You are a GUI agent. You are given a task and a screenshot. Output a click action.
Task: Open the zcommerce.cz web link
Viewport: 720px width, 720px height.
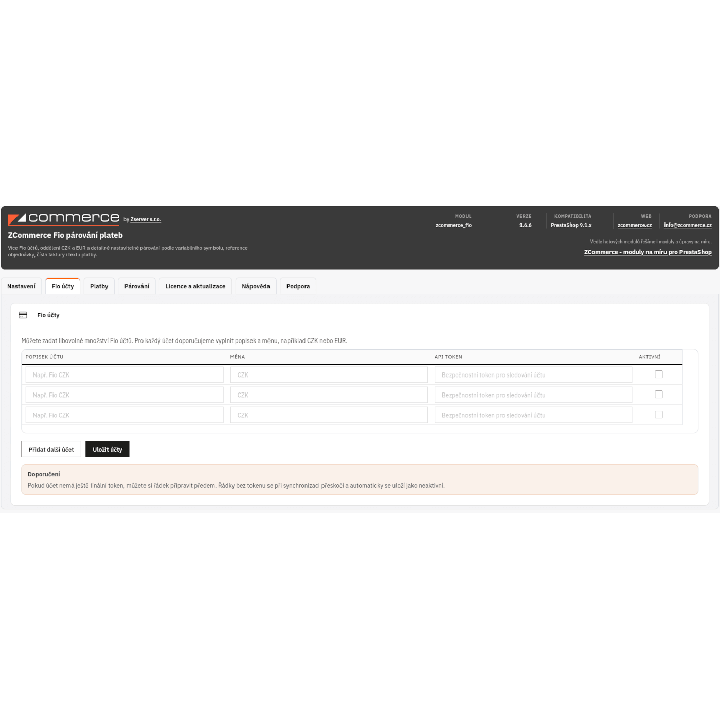[x=635, y=225]
